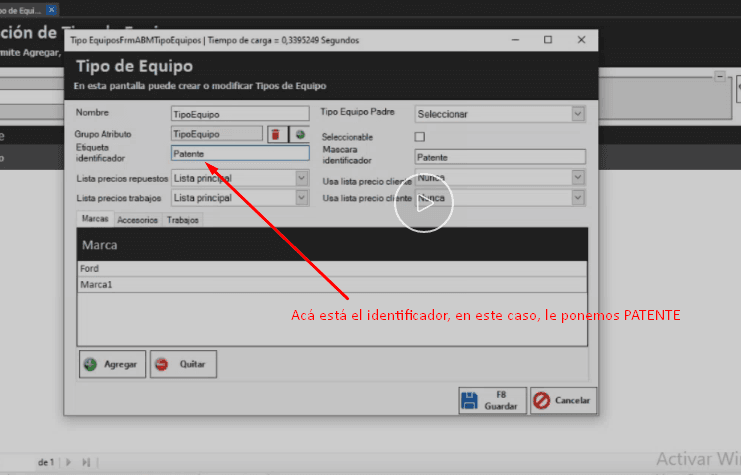The image size is (741, 475).
Task: Close the background document tab
Action: tap(52, 9)
